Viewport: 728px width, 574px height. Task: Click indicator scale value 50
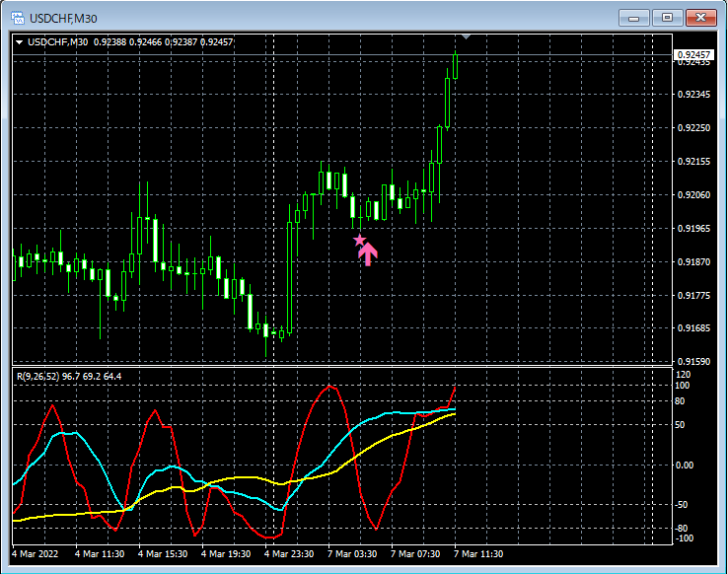(680, 425)
